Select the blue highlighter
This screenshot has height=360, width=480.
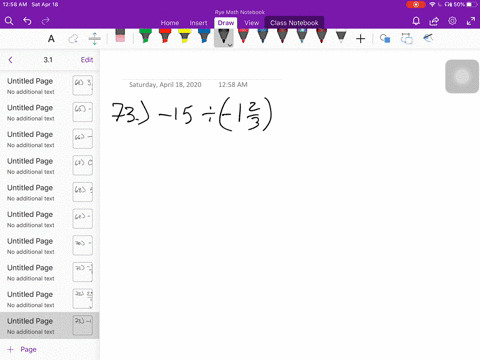tap(204, 36)
